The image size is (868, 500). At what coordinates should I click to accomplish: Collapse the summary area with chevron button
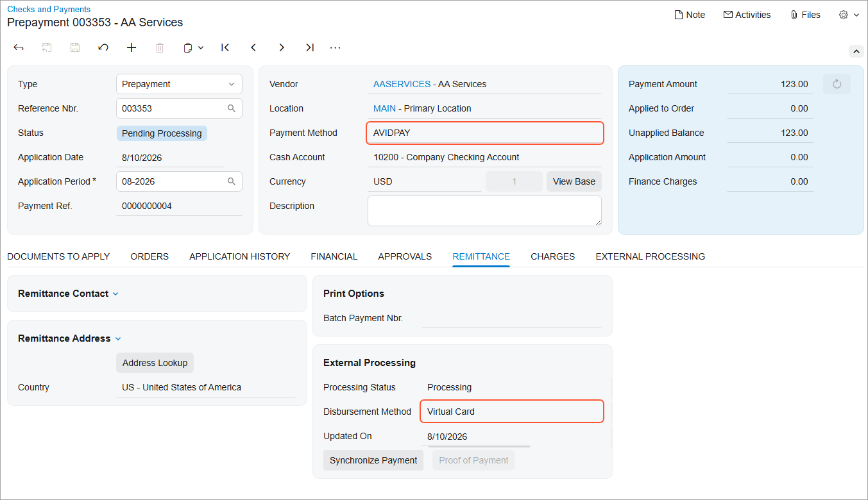[x=856, y=51]
